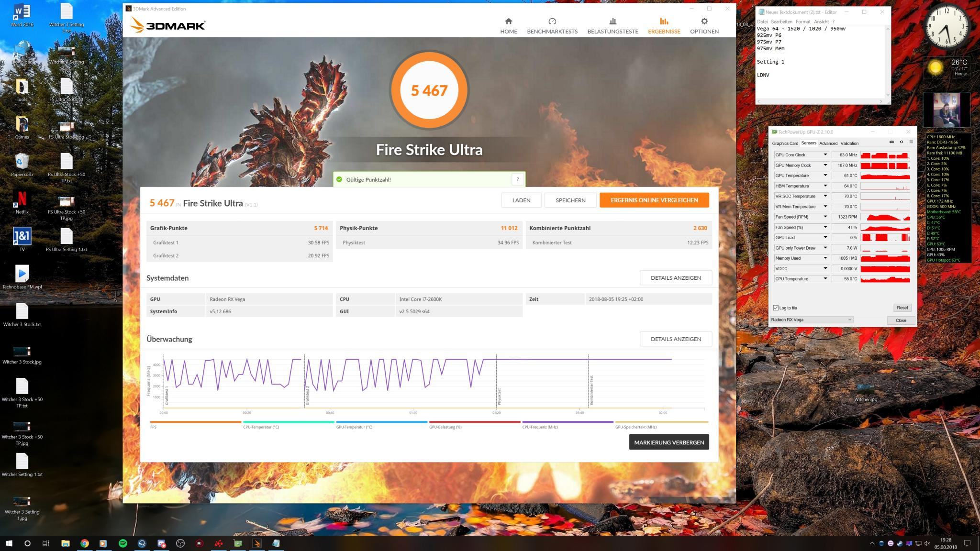Open File Explorer from the taskbar

click(65, 543)
